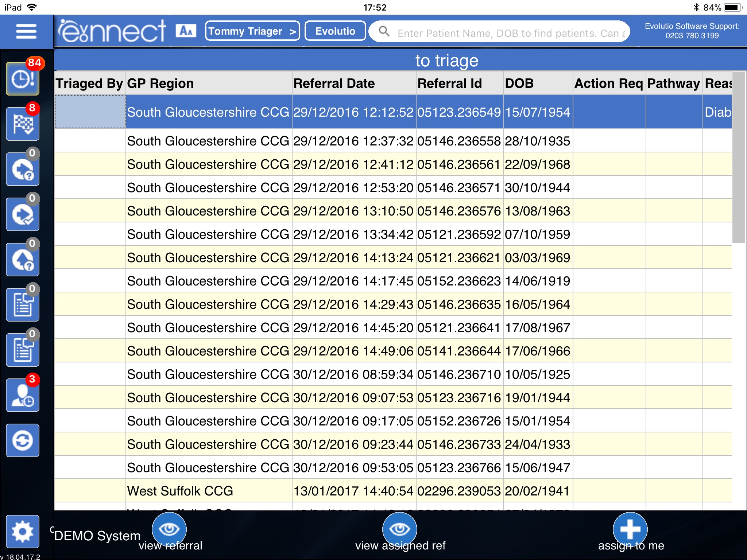The width and height of the screenshot is (747, 560).
Task: Click referral date 29/12/2016 12:41:12
Action: [x=354, y=164]
